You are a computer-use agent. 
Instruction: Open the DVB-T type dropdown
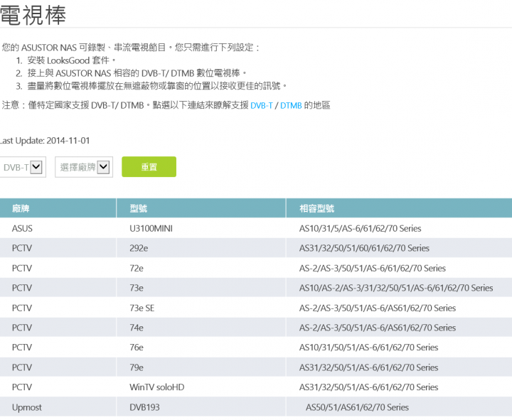(22, 167)
